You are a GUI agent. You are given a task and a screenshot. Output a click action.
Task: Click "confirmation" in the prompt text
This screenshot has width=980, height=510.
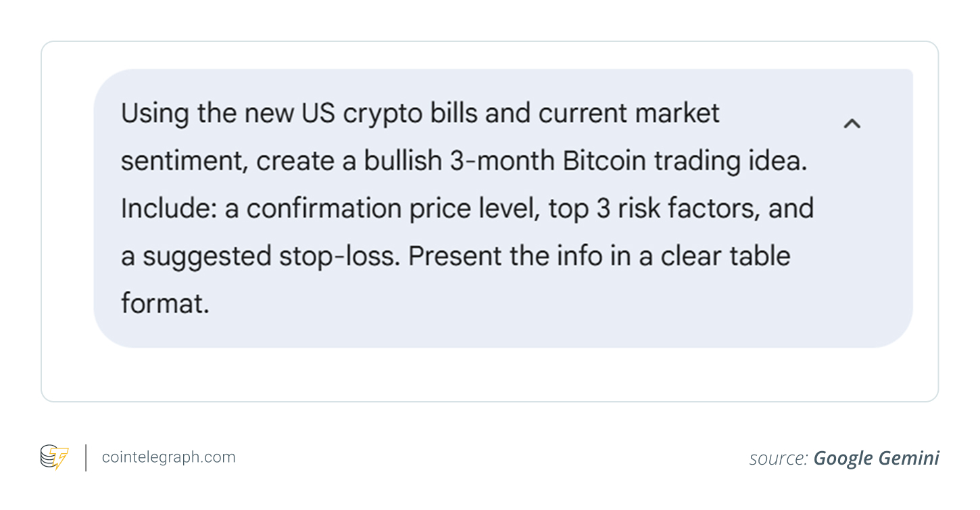click(323, 209)
